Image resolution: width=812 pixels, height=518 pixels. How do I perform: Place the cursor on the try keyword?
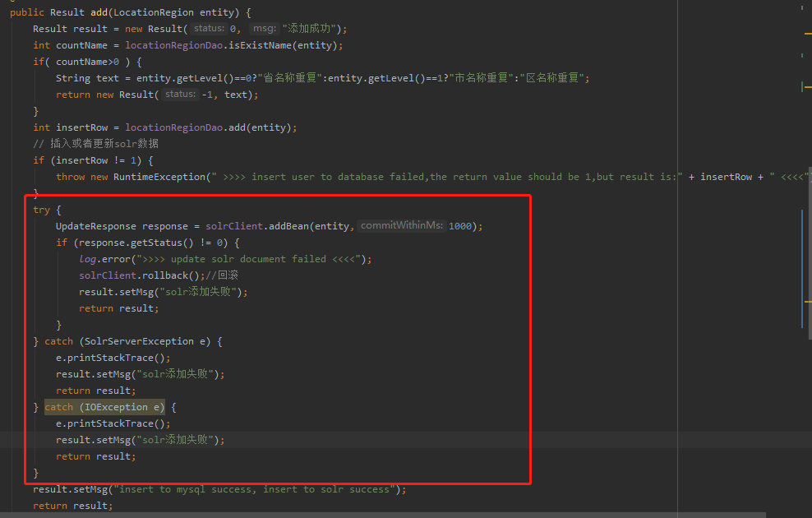tap(41, 210)
